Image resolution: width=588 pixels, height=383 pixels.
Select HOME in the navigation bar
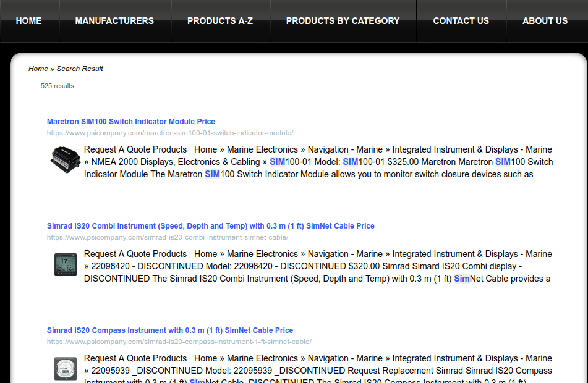pyautogui.click(x=28, y=20)
